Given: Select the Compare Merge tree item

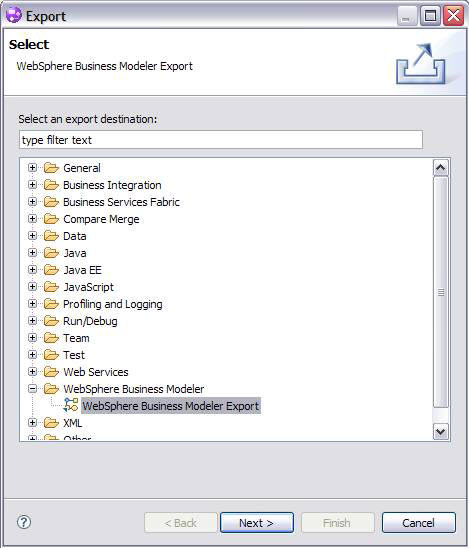Looking at the screenshot, I should tap(101, 219).
